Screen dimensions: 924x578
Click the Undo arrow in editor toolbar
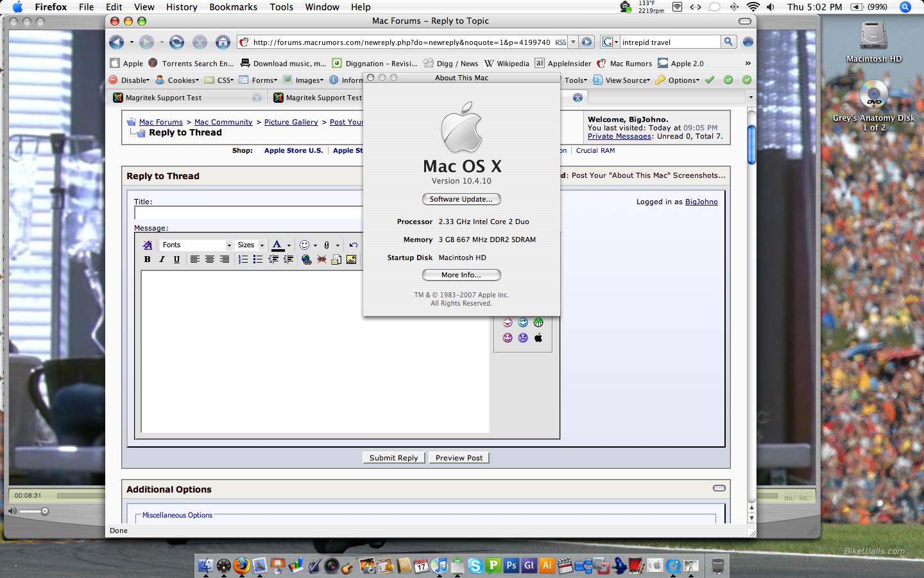pyautogui.click(x=353, y=245)
